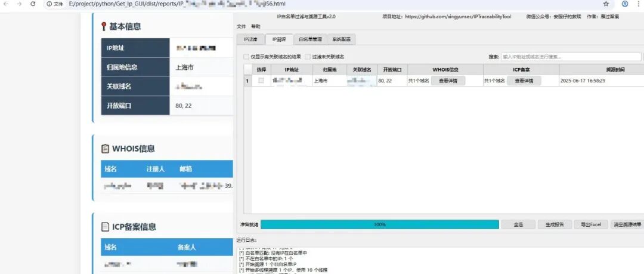Viewport: 644px width, 274px height.
Task: Click the 开放端口 column header
Action: (392, 70)
